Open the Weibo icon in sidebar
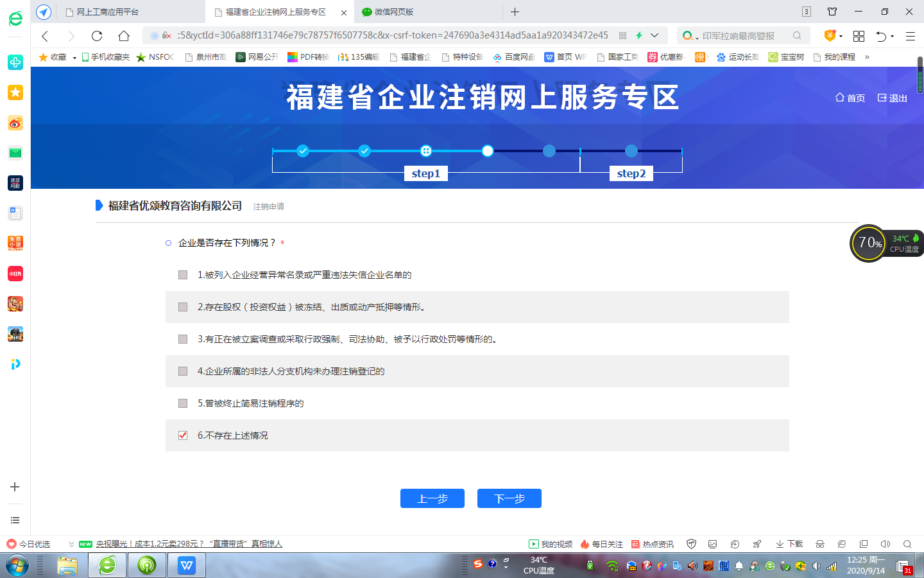 coord(15,123)
